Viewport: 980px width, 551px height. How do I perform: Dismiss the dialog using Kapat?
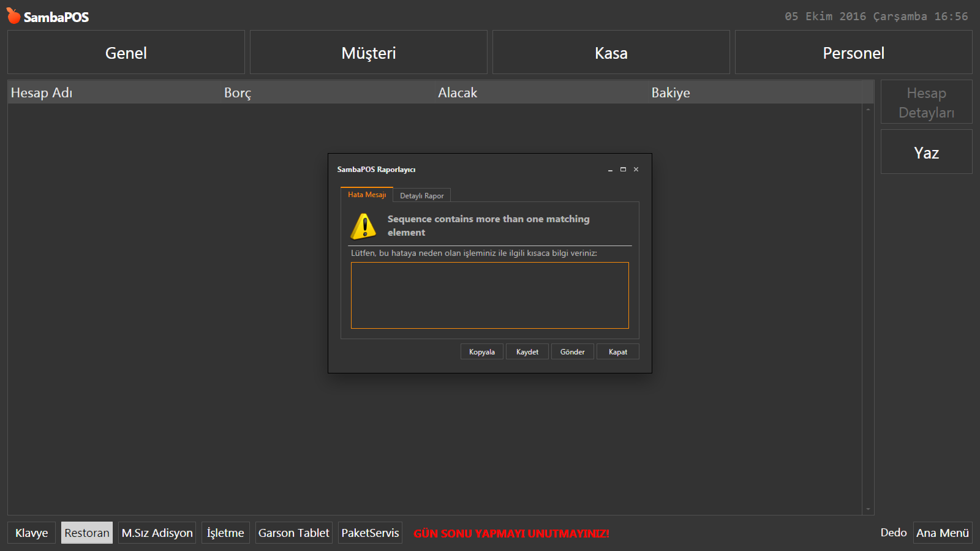coord(617,352)
